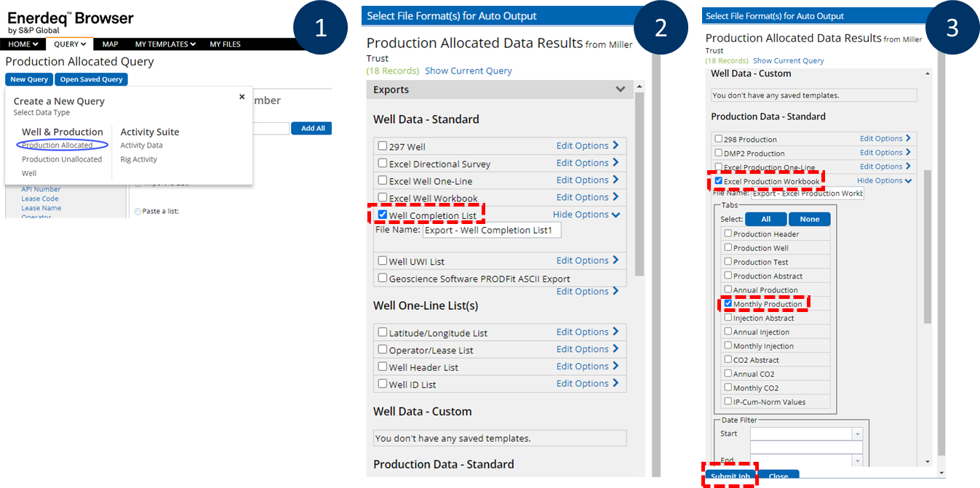The width and height of the screenshot is (980, 488).
Task: Click the Submit Job button
Action: click(730, 476)
